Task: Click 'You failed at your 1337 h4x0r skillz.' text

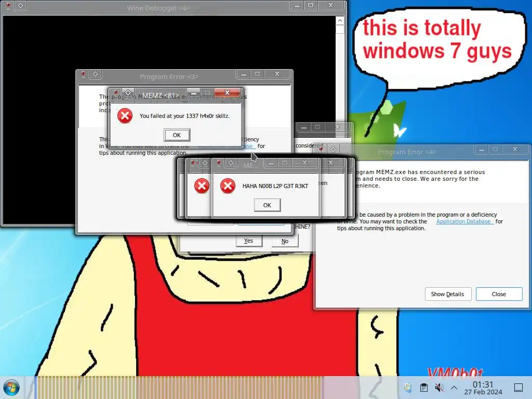Action: (184, 116)
